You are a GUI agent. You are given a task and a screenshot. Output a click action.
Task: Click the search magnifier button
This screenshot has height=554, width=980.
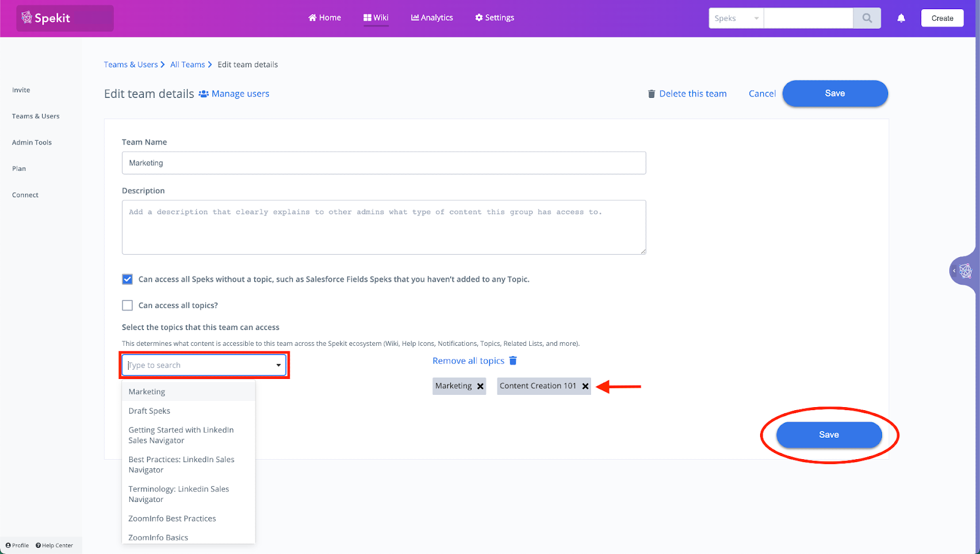tap(867, 18)
